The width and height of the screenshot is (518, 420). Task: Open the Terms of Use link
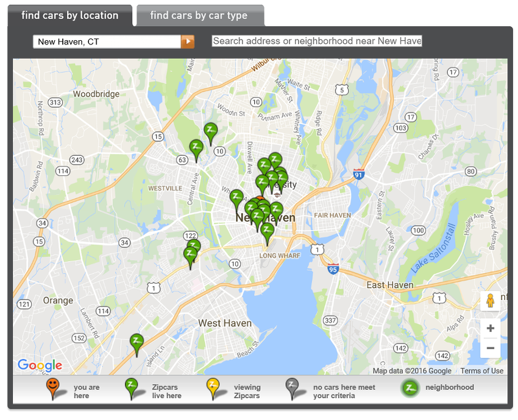click(x=481, y=371)
